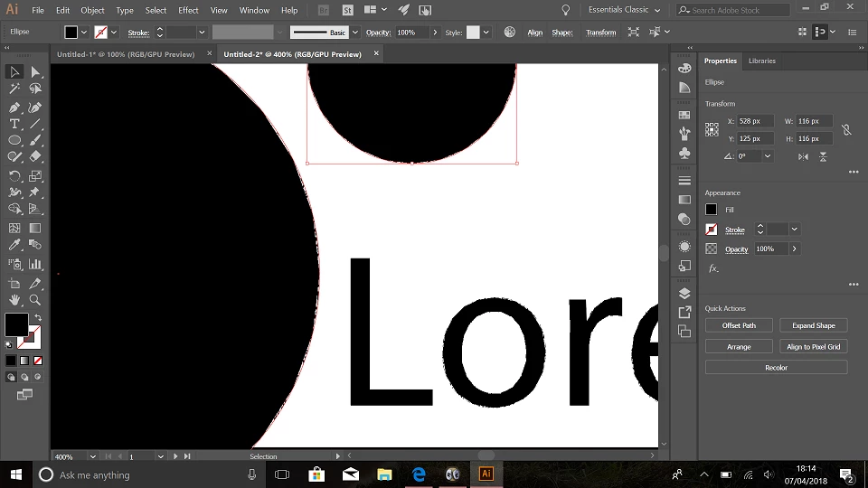Open the Basic brush definition dropdown
The height and width of the screenshot is (488, 868).
tap(355, 33)
